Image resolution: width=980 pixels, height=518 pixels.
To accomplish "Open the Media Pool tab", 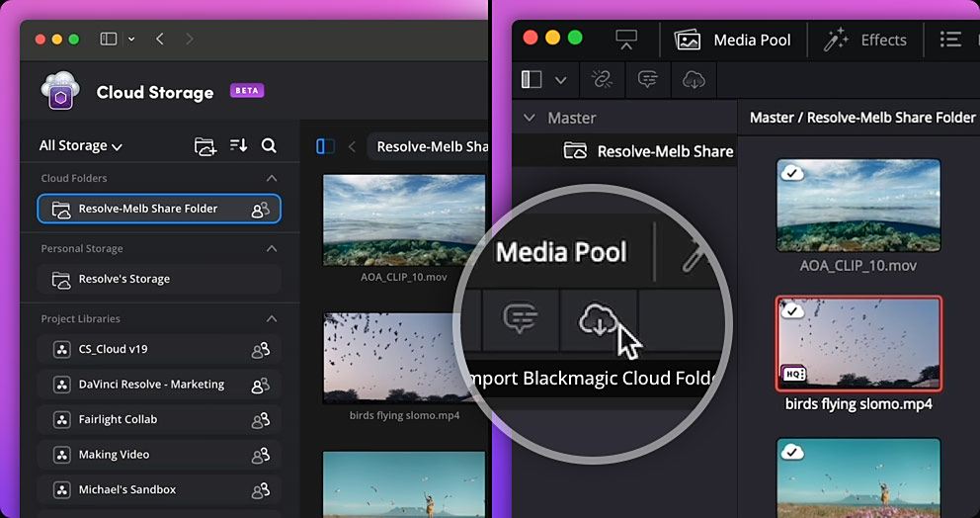I will point(732,41).
